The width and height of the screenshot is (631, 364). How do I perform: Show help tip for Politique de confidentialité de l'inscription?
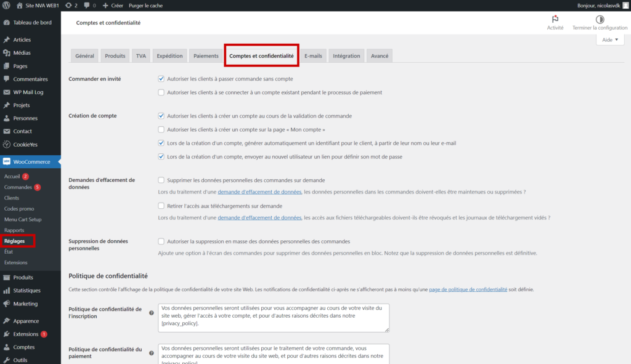point(152,313)
